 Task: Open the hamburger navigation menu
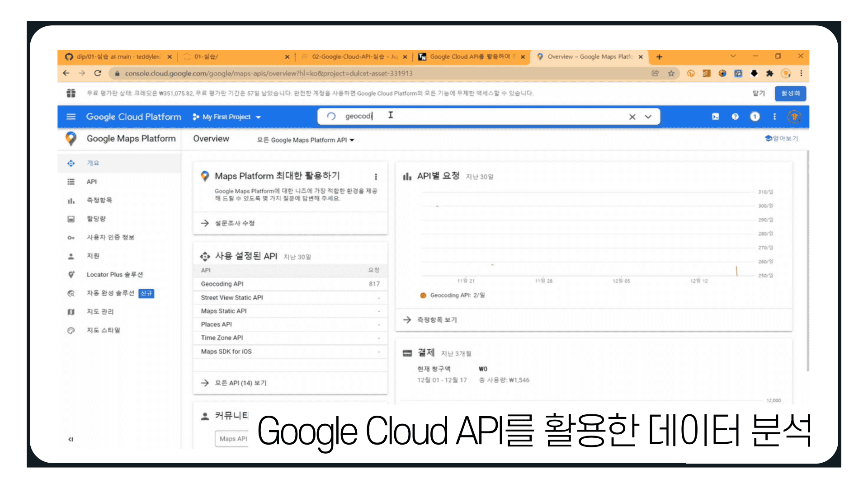point(71,117)
